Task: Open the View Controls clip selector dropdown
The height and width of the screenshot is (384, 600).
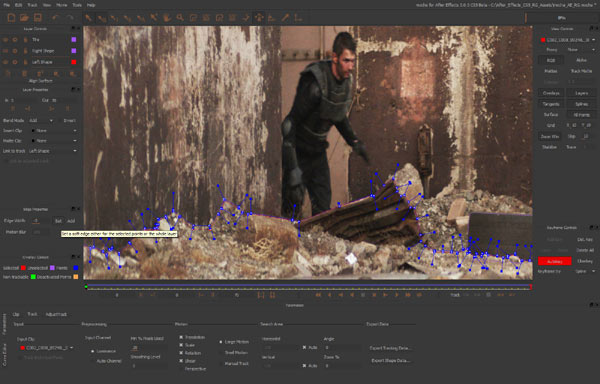Action: click(x=568, y=40)
